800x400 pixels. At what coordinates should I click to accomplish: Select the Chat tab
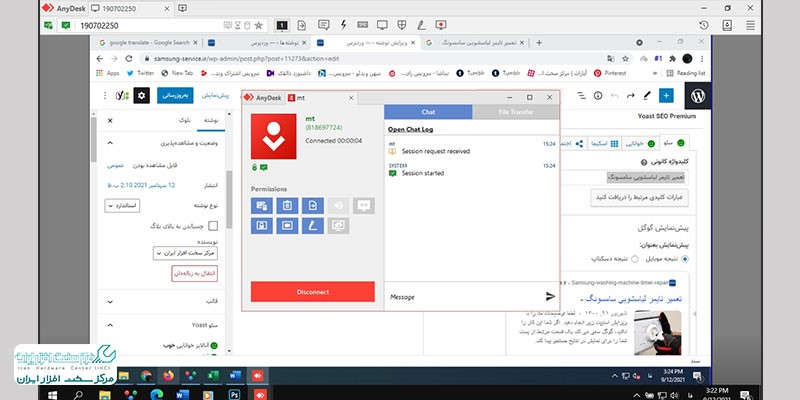[429, 112]
